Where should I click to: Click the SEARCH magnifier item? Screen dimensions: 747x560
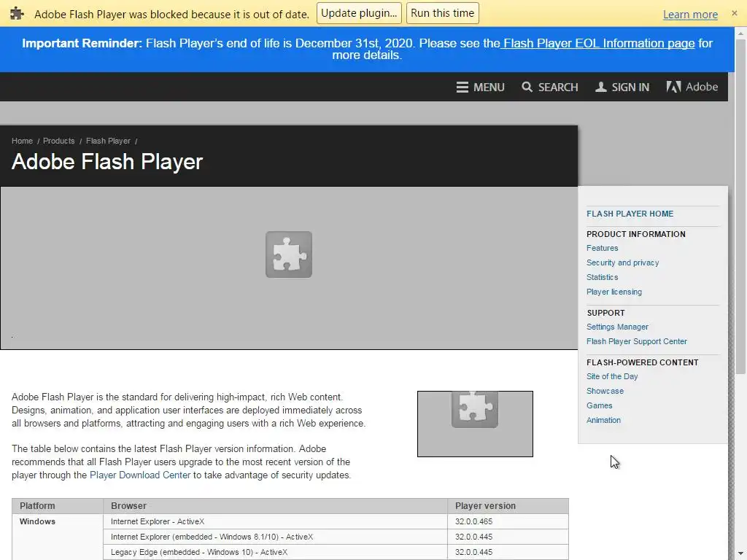550,87
